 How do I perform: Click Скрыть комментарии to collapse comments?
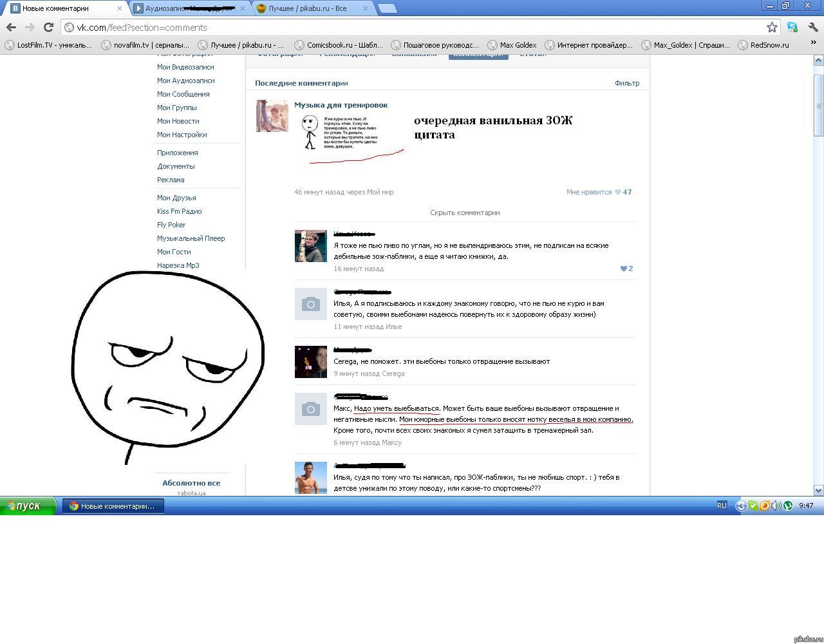pos(465,213)
